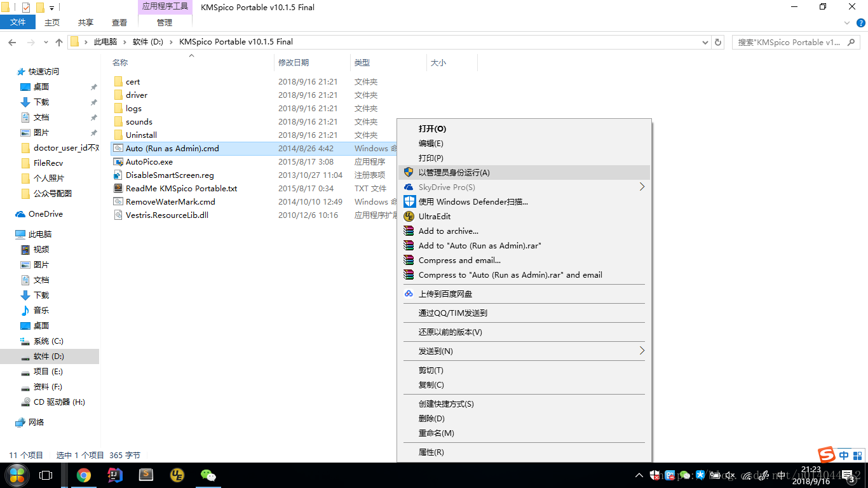
Task: Sort by the 修改日期 column header
Action: 294,62
